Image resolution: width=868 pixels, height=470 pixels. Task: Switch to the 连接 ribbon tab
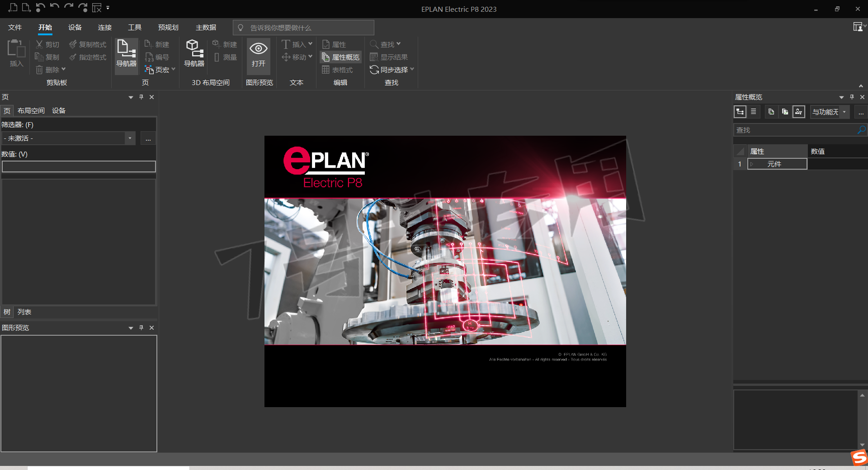(105, 28)
